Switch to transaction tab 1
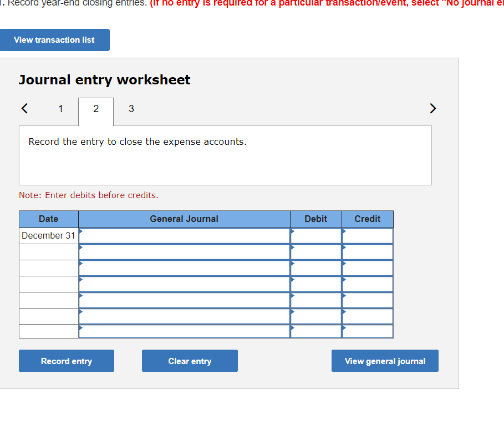This screenshot has width=504, height=424. (x=60, y=109)
